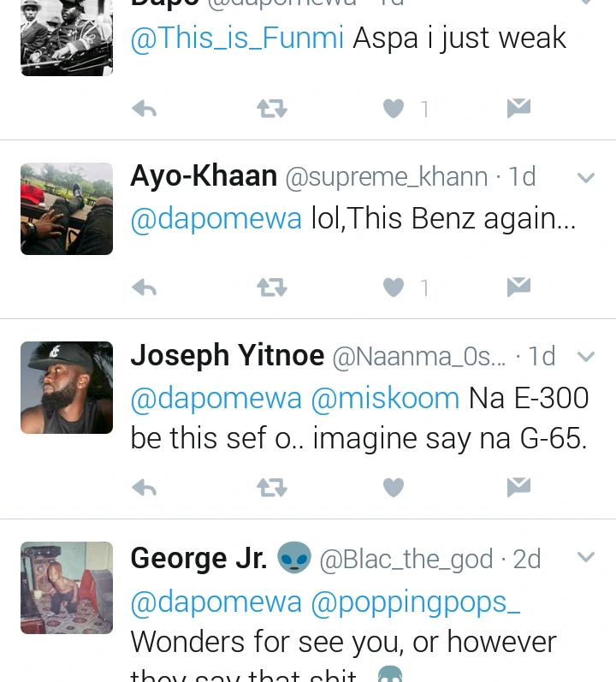Open George Jr.'s avatar thumbnail
The width and height of the screenshot is (616, 682).
pyautogui.click(x=67, y=587)
